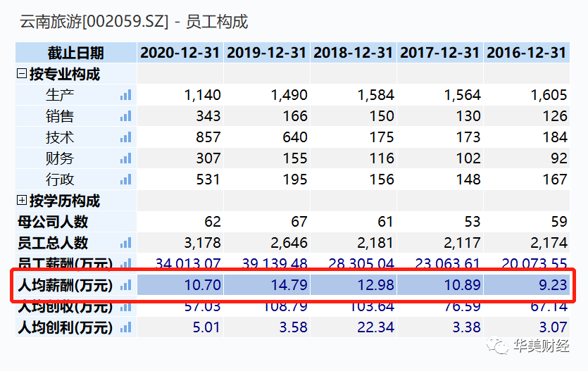Click the 857 技术 value
This screenshot has width=588, height=371.
tap(208, 137)
